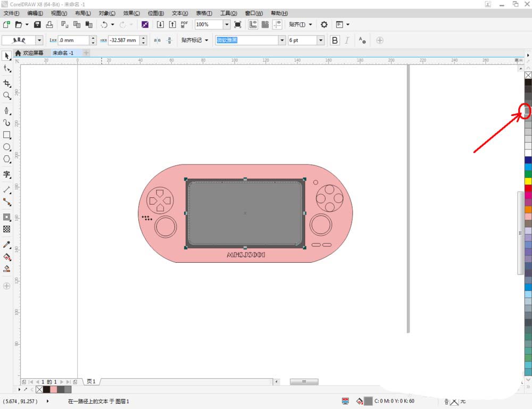
Task: Pick the yellow swatch in palette
Action: point(528,181)
